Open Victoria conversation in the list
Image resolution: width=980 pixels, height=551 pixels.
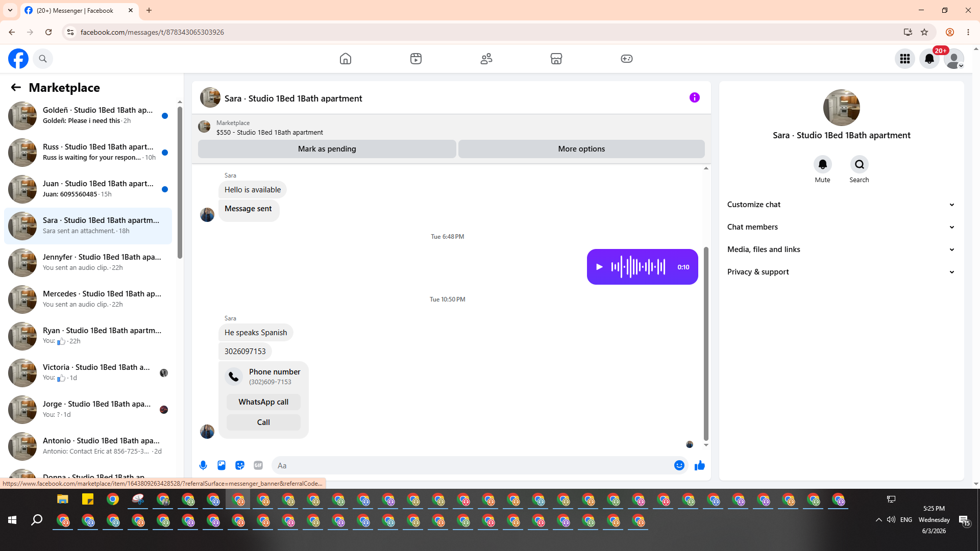(88, 373)
